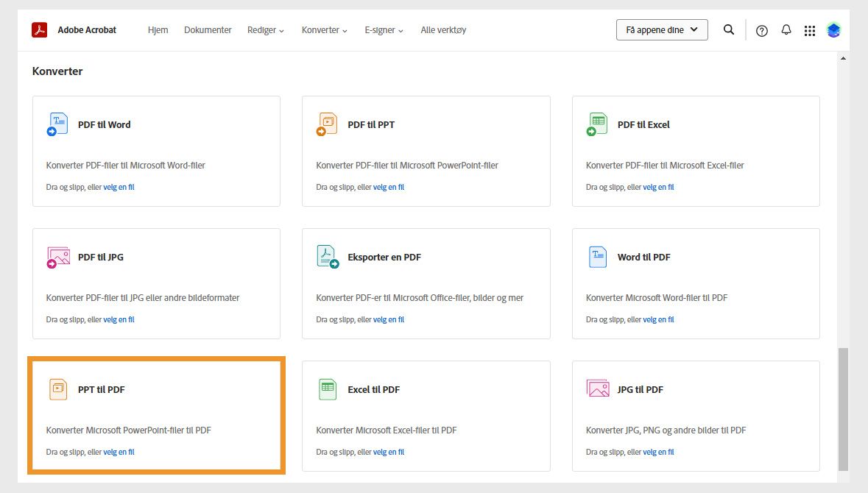Click the PDF til Word icon

click(x=57, y=124)
